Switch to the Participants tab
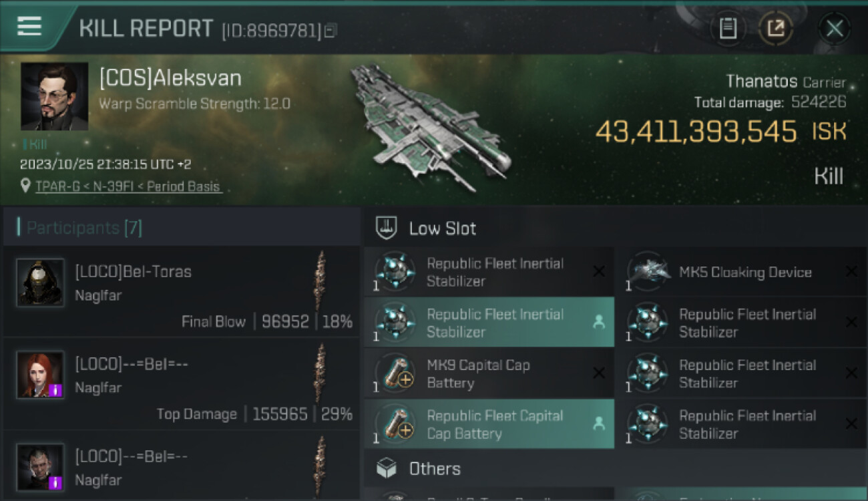Viewport: 868px width, 501px height. [84, 228]
